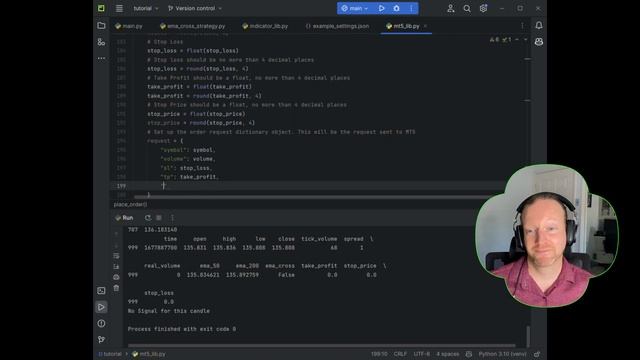
Task: Open the Notifications bell
Action: (539, 25)
